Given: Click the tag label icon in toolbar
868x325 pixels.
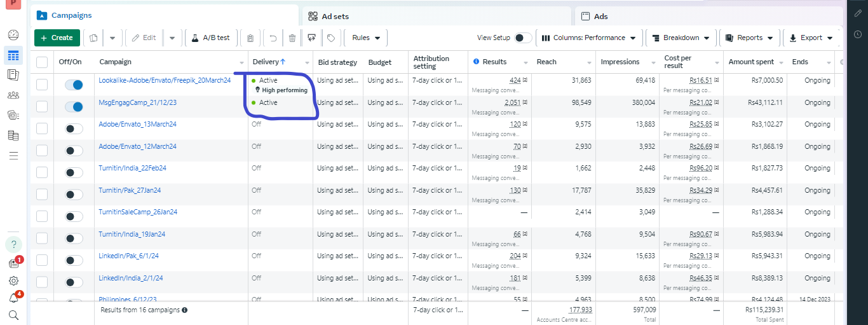Looking at the screenshot, I should (x=331, y=38).
